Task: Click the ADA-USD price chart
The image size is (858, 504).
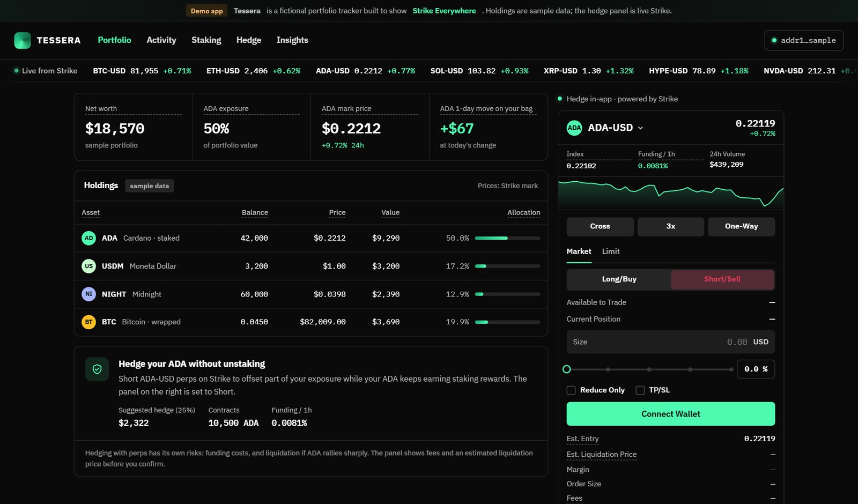Action: pyautogui.click(x=670, y=194)
